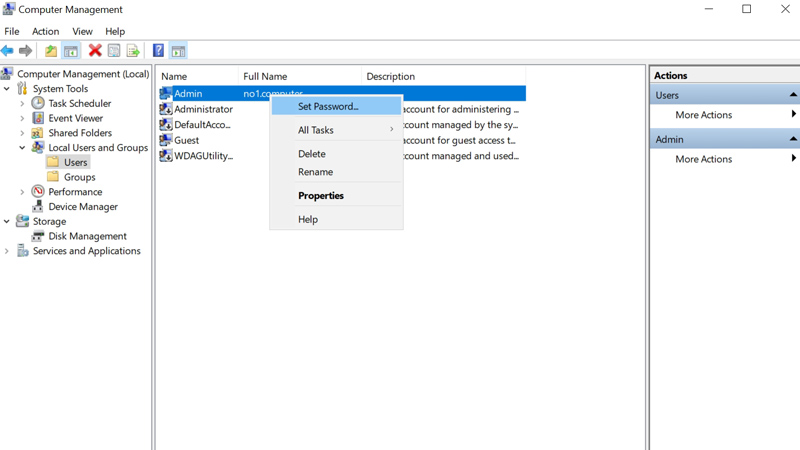Open the Action menu in menu bar
Screen dimensions: 800x450
tap(45, 31)
